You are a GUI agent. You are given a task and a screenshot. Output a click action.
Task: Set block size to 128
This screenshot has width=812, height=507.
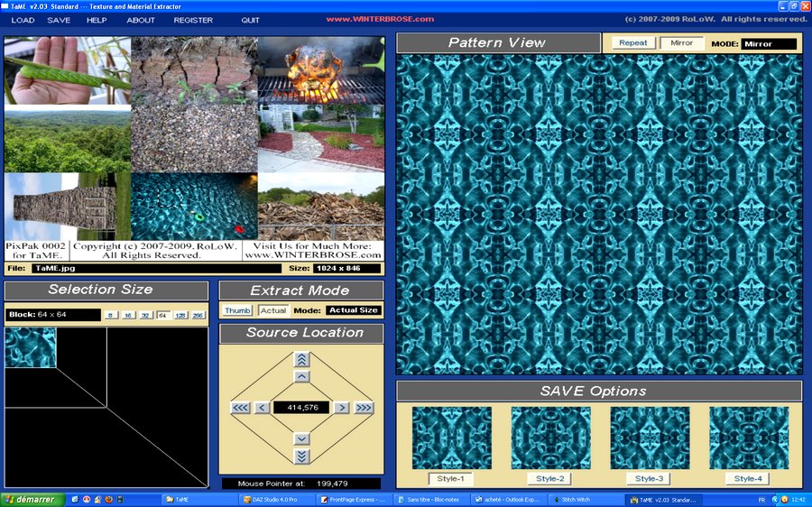(180, 315)
